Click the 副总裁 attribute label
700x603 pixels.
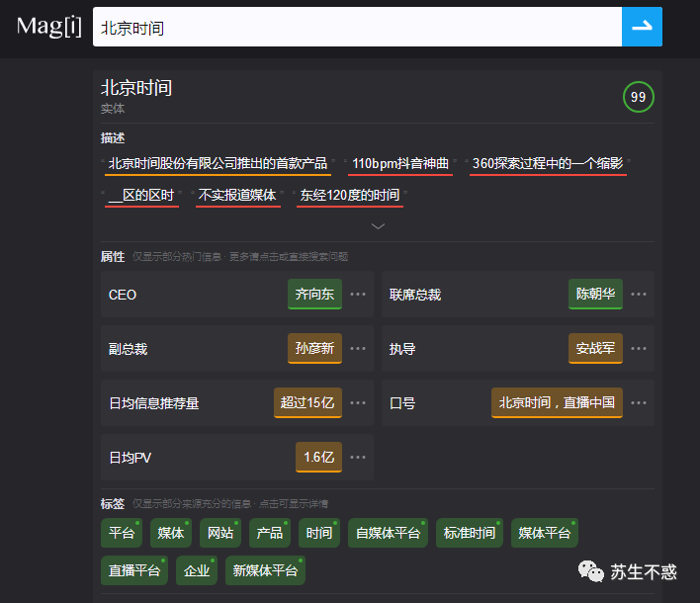[129, 349]
